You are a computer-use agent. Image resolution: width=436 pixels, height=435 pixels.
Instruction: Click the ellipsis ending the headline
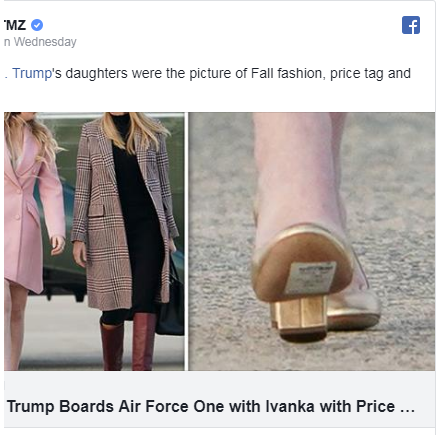407,407
